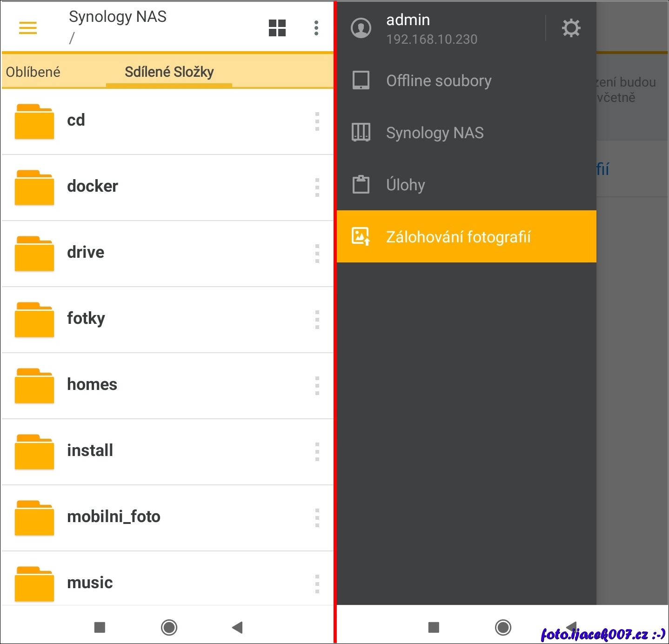The height and width of the screenshot is (644, 669).
Task: Tap the docker folder icon
Action: 34,188
